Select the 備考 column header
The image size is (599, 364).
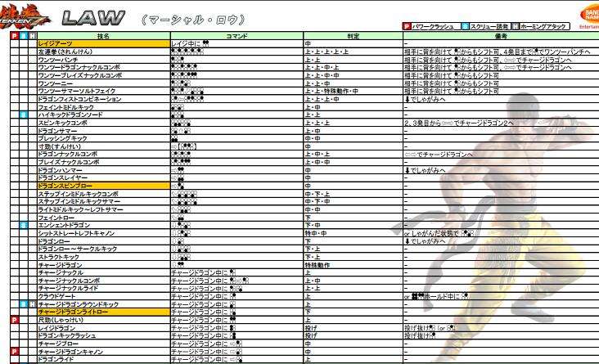tap(501, 36)
